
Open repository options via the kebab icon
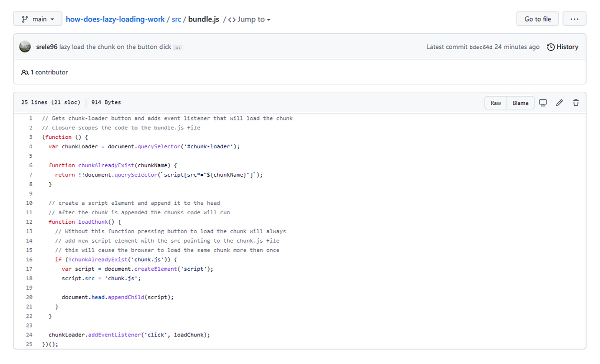point(574,18)
